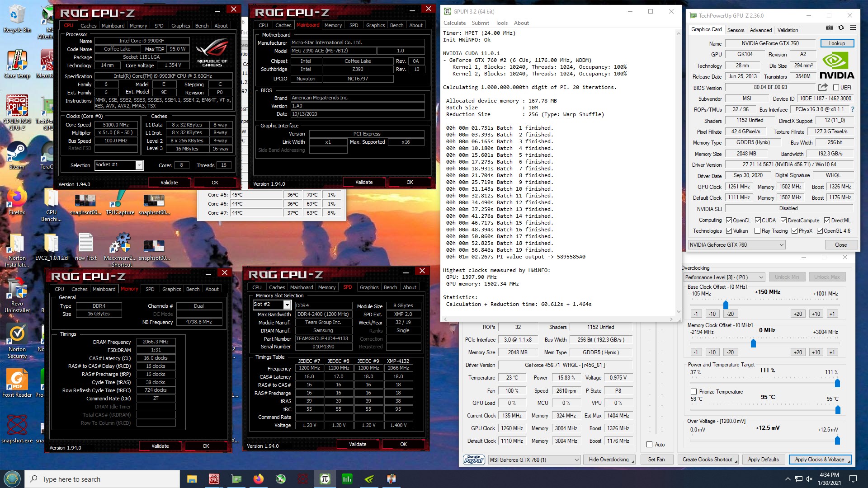
Task: Click the Donate PayPal icon
Action: tap(473, 460)
